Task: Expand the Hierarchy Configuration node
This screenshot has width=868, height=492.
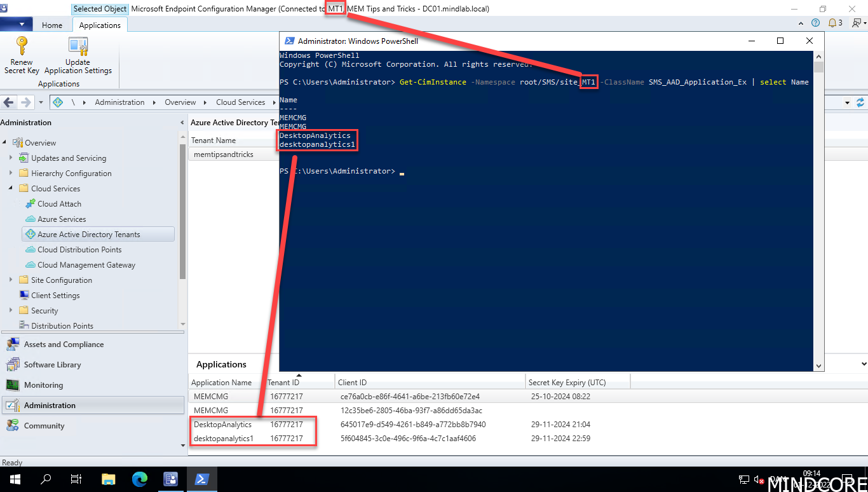Action: tap(11, 174)
